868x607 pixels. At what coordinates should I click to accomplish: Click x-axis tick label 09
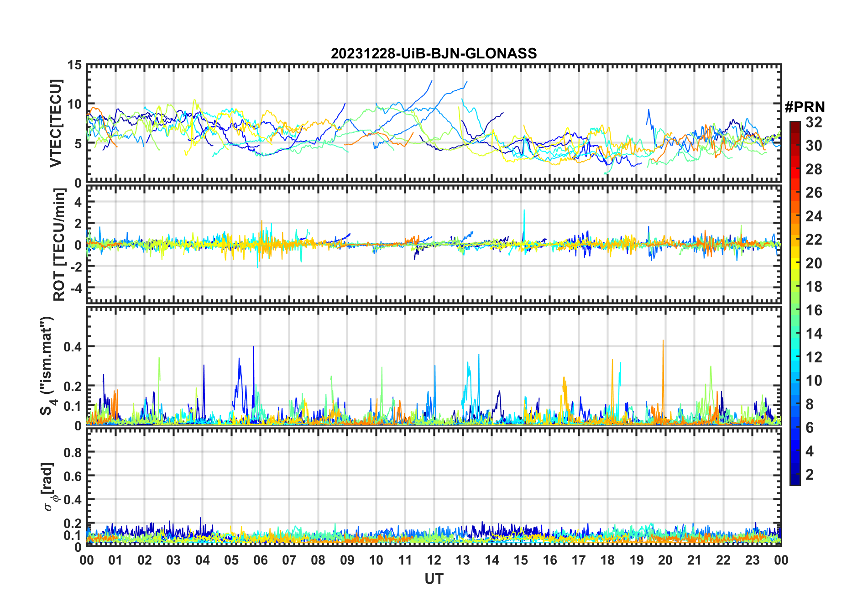347,560
